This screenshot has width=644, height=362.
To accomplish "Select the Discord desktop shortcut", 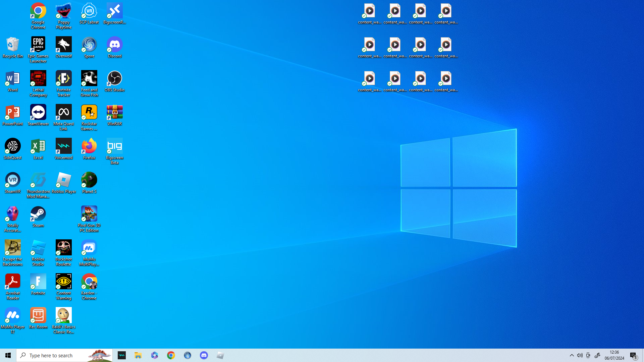I will [114, 47].
